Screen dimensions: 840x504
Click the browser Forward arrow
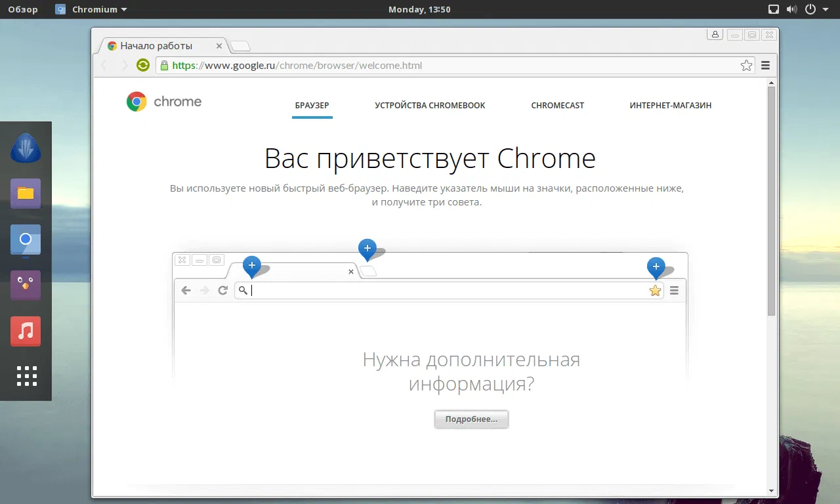pos(123,65)
